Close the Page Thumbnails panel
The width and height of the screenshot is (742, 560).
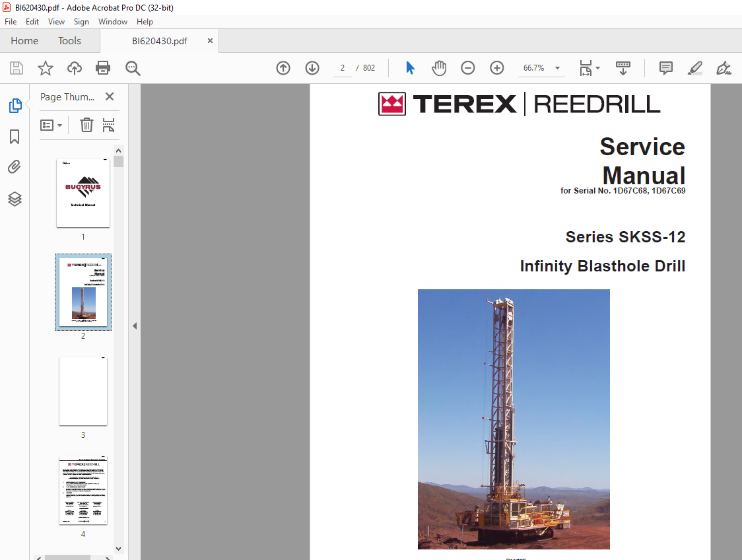110,96
